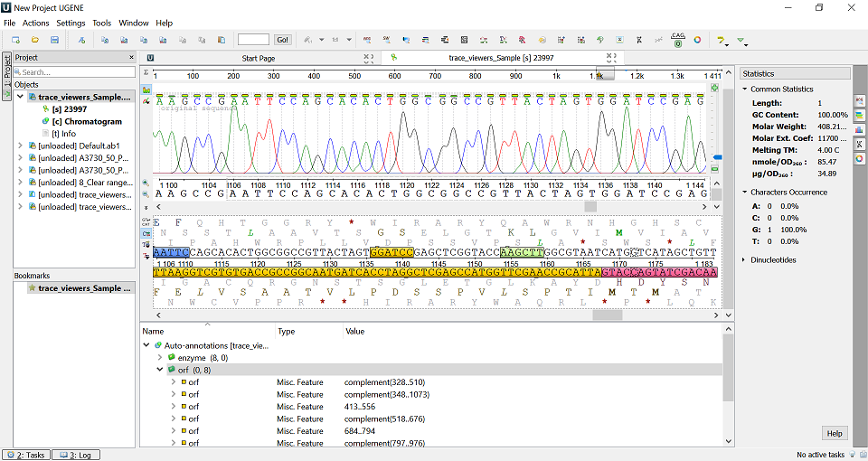Screen dimensions: 868x461
Task: Create a new document toolbar icon
Action: 15,40
